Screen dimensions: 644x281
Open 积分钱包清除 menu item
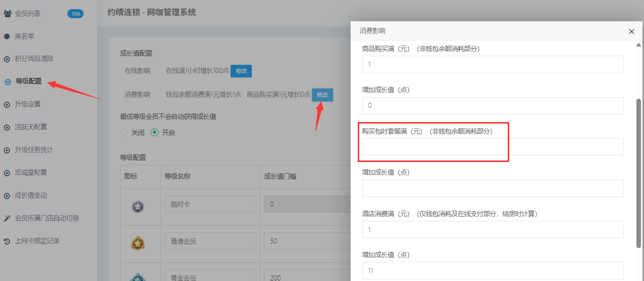34,59
